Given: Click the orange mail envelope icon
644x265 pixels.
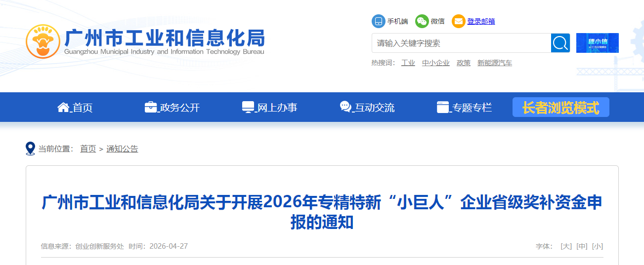Looking at the screenshot, I should 459,21.
